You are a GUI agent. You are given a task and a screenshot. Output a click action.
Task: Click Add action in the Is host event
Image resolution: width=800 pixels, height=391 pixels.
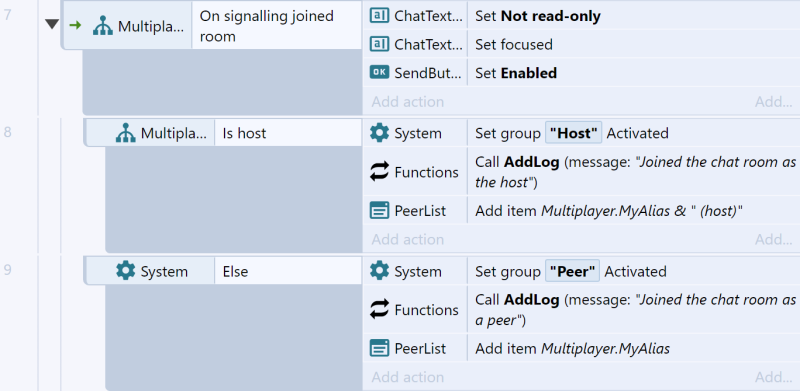tap(408, 239)
